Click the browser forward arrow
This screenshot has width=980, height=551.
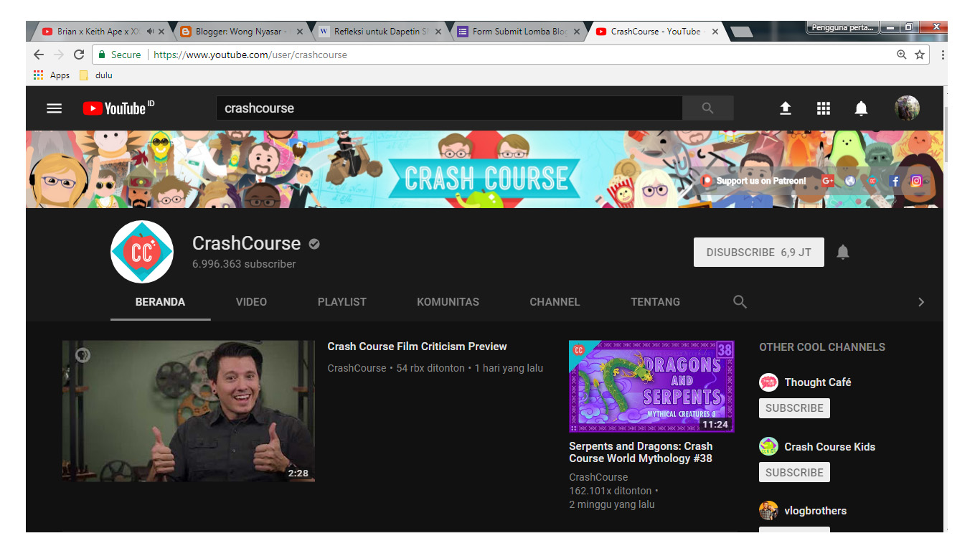point(59,55)
